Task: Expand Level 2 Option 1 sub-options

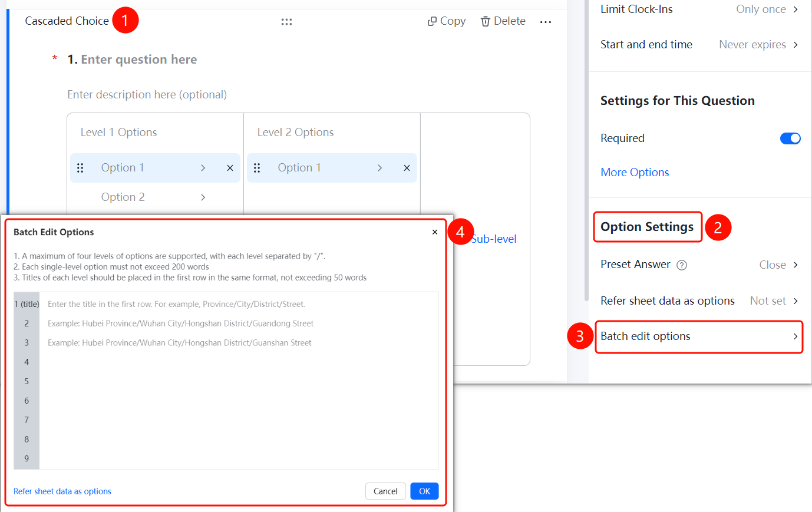Action: tap(379, 168)
